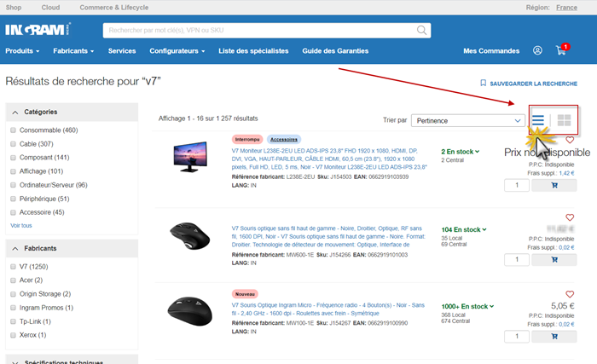Open the Configurateurs dropdown
The image size is (597, 364).
(x=177, y=51)
